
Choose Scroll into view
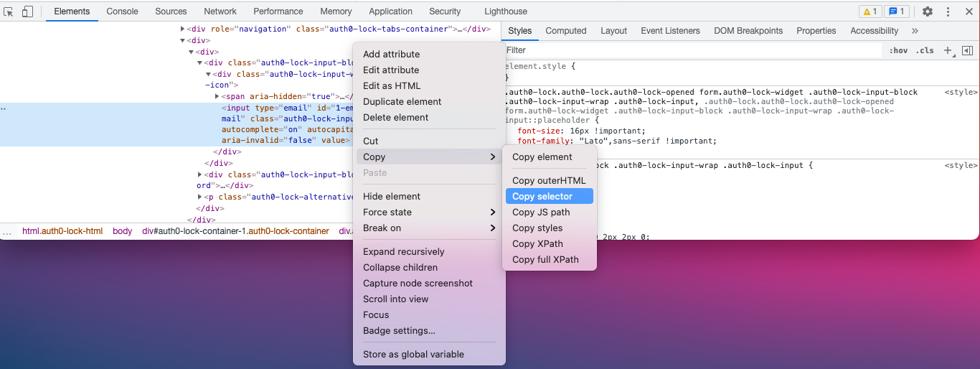(x=429, y=299)
